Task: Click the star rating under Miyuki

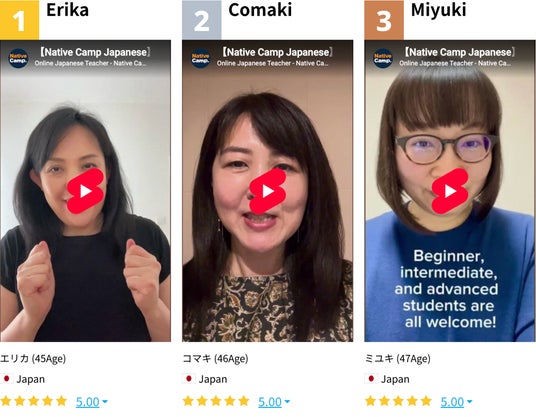Action: 398,401
